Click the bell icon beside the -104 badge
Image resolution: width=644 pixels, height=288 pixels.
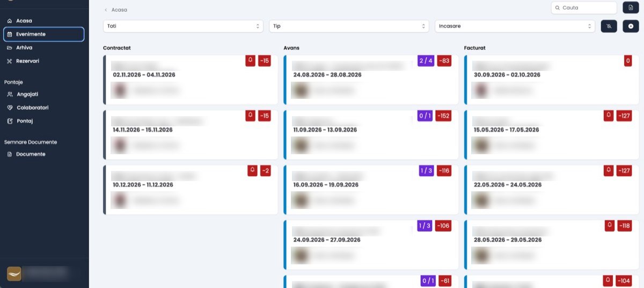pyautogui.click(x=608, y=280)
